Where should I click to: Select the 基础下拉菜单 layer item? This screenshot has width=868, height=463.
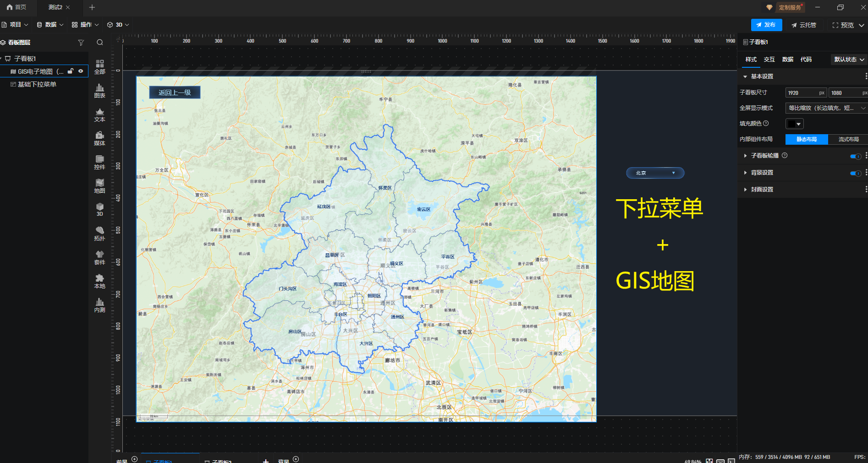(37, 84)
